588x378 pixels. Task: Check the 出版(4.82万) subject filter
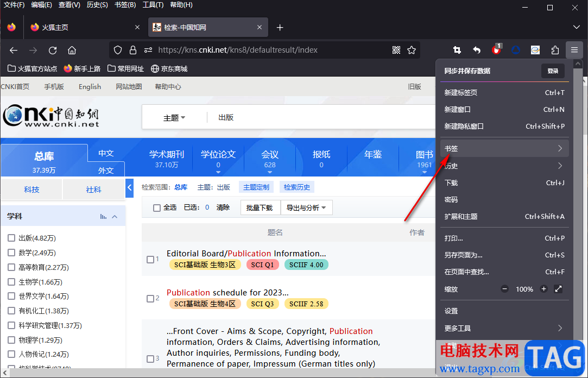tap(11, 238)
